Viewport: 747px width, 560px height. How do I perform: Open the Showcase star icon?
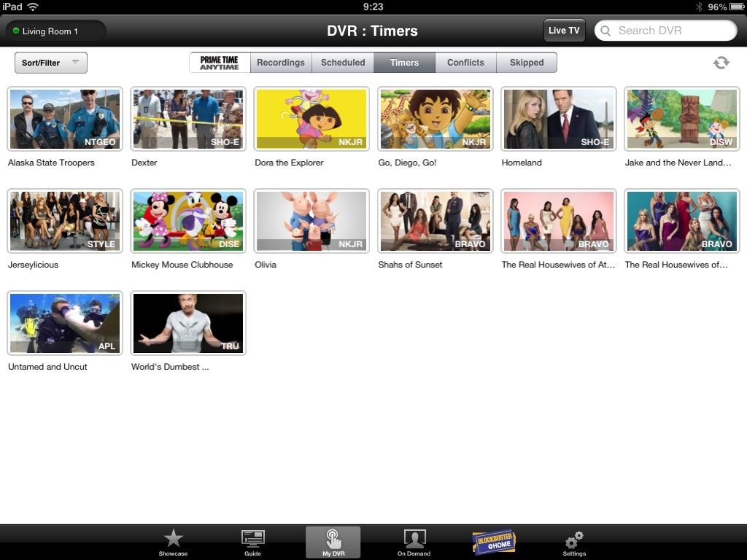[173, 539]
